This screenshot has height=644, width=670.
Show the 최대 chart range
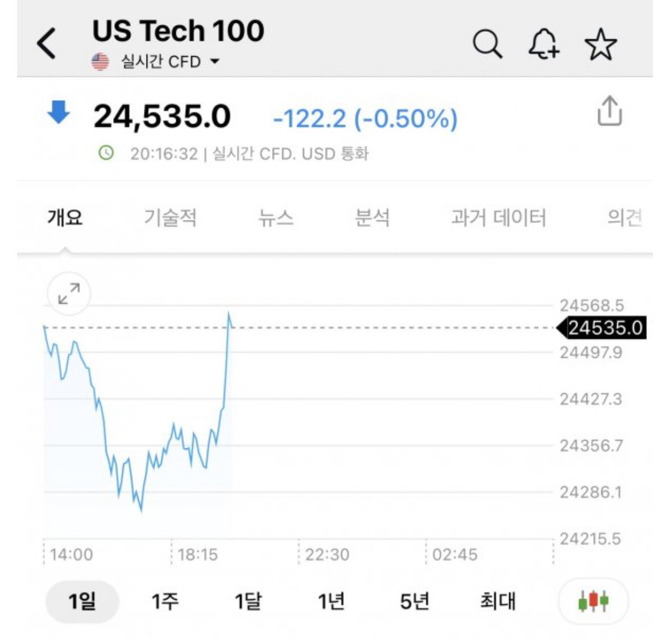pos(498,601)
